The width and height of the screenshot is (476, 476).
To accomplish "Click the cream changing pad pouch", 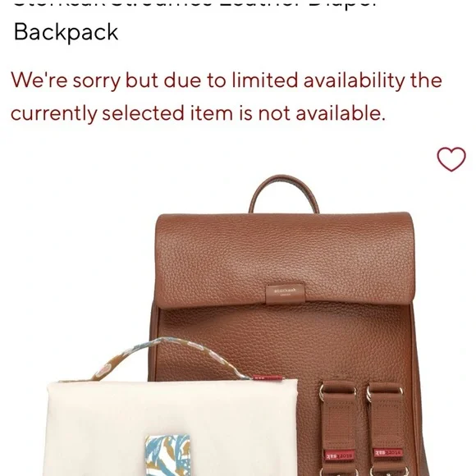I will coord(172,428).
